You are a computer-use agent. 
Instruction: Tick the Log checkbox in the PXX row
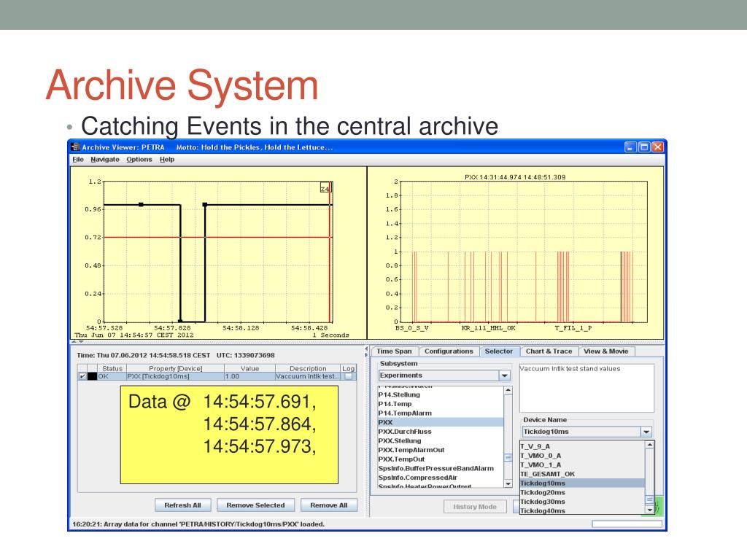click(349, 376)
